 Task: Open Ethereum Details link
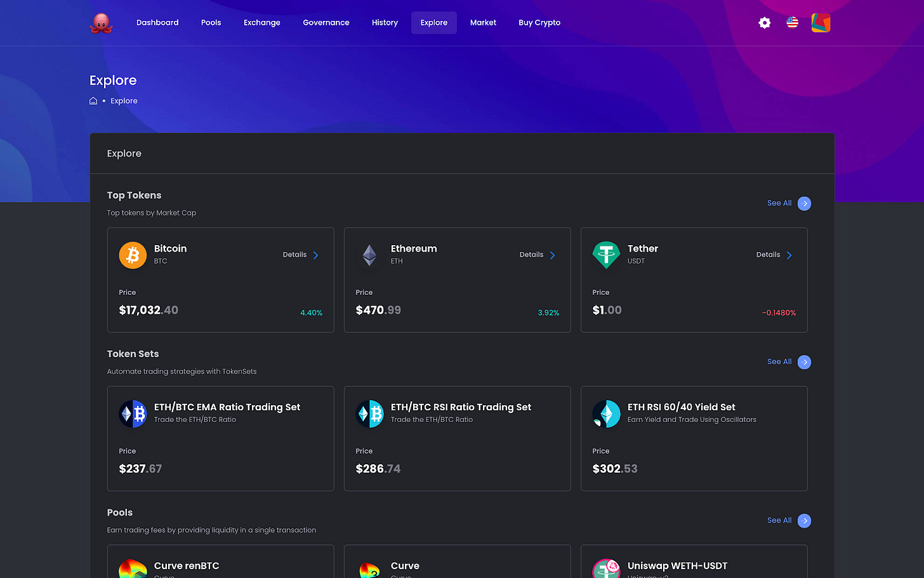coord(531,255)
